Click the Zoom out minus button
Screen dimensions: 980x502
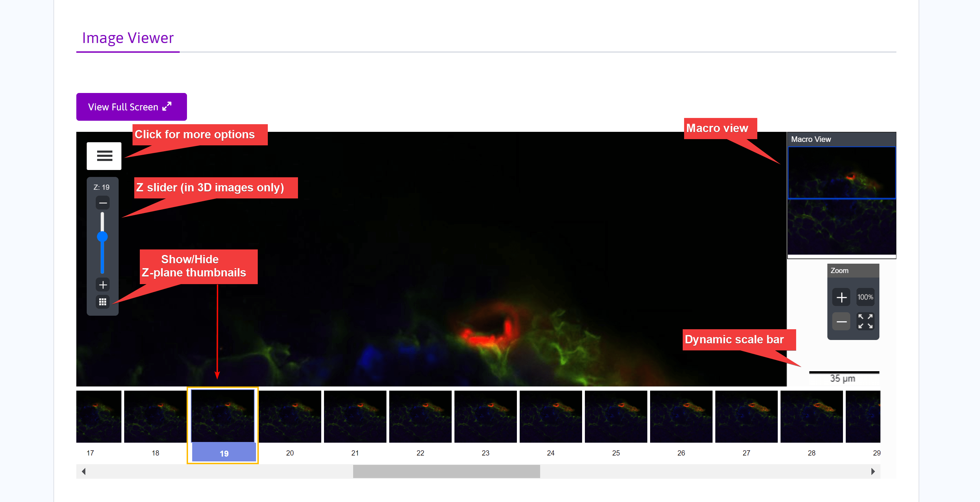click(841, 322)
